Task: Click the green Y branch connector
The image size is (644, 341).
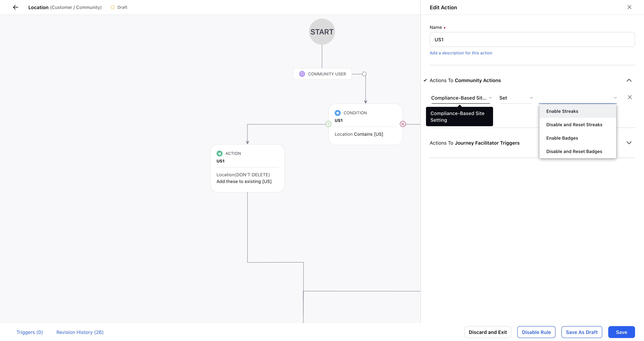Action: click(x=328, y=124)
